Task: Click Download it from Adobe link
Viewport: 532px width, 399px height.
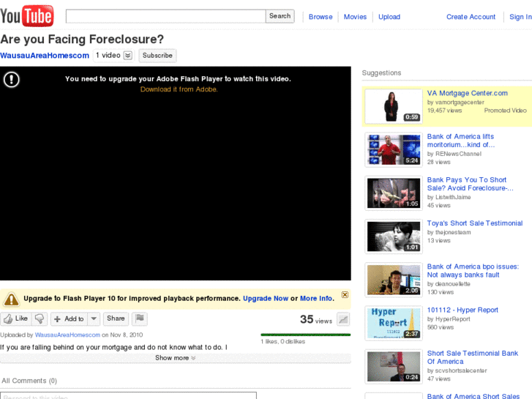Action: pos(179,89)
